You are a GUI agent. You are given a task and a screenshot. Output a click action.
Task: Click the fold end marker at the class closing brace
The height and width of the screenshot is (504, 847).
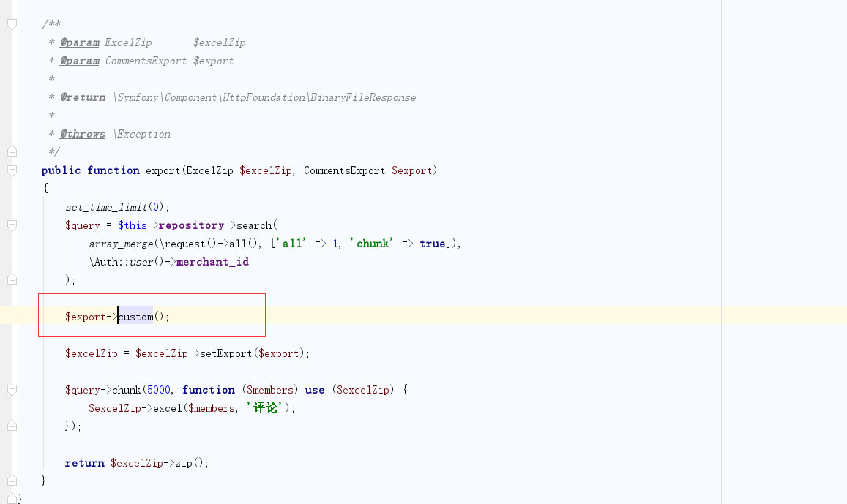click(12, 499)
